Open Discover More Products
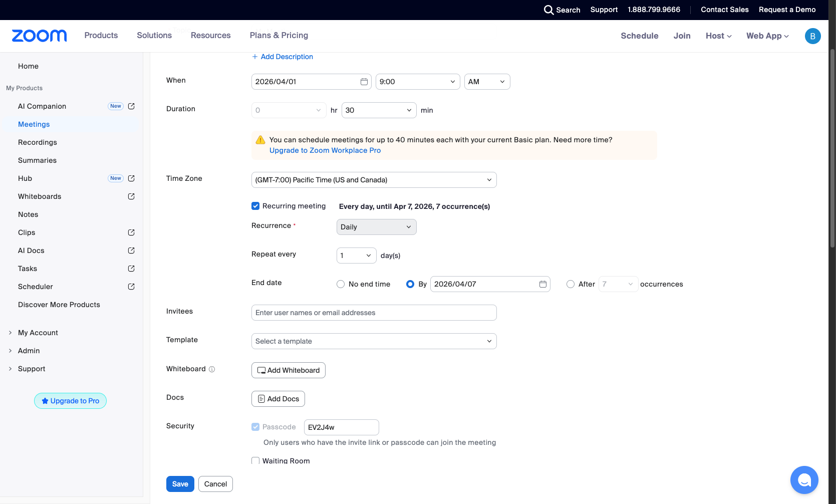The height and width of the screenshot is (504, 836). [59, 305]
